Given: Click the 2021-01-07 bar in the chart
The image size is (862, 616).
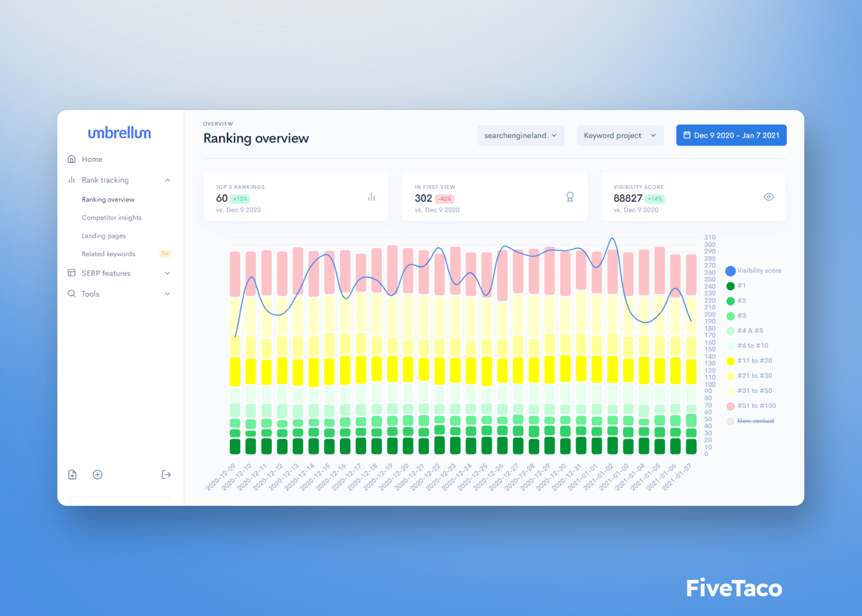Looking at the screenshot, I should (692, 354).
